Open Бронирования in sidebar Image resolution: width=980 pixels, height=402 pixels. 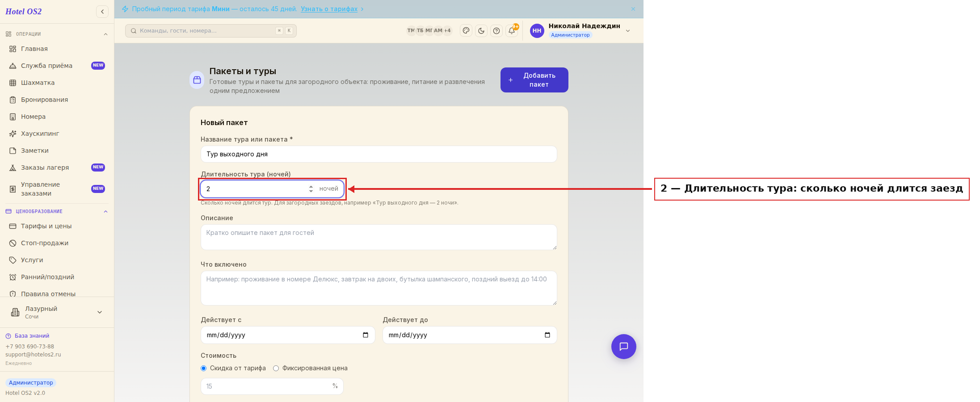[57, 100]
